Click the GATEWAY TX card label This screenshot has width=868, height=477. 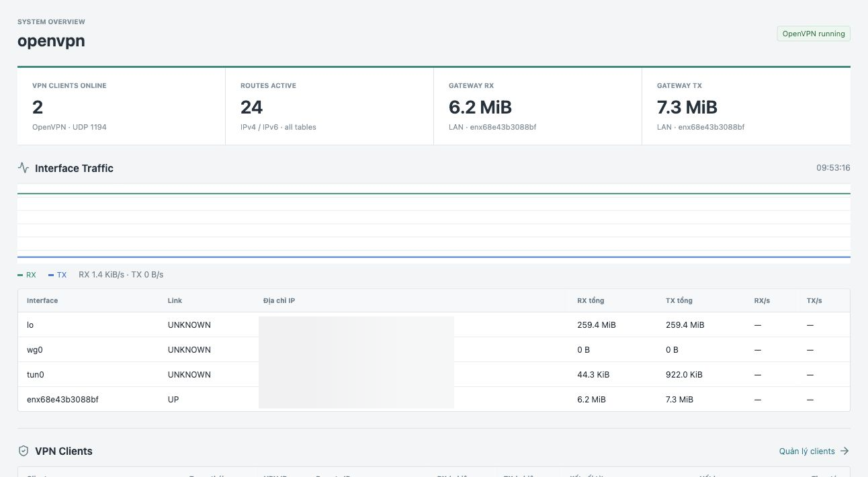(679, 86)
